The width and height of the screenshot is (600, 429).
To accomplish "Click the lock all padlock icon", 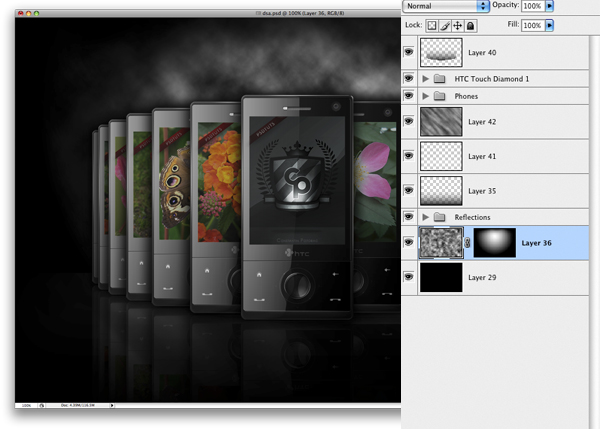I will [470, 26].
